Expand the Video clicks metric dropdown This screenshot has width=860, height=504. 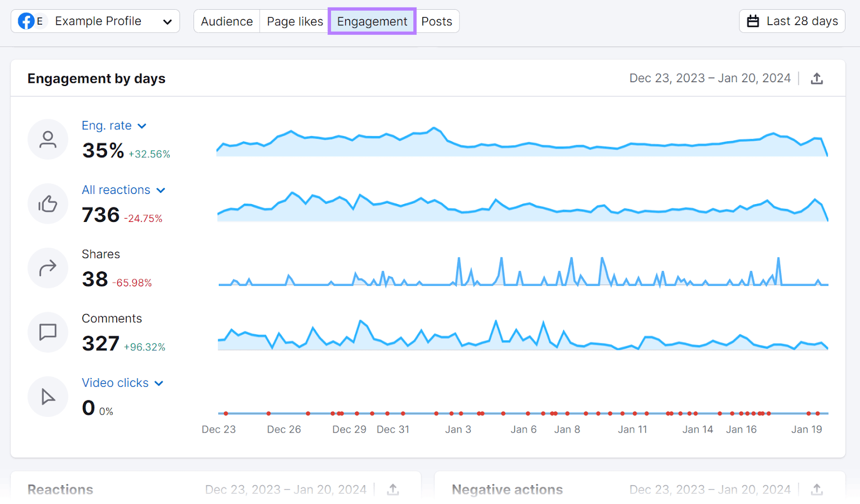(159, 383)
